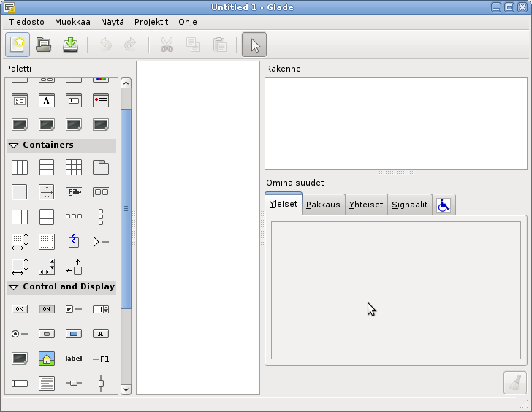Save project using the green arrow icon

coord(70,45)
